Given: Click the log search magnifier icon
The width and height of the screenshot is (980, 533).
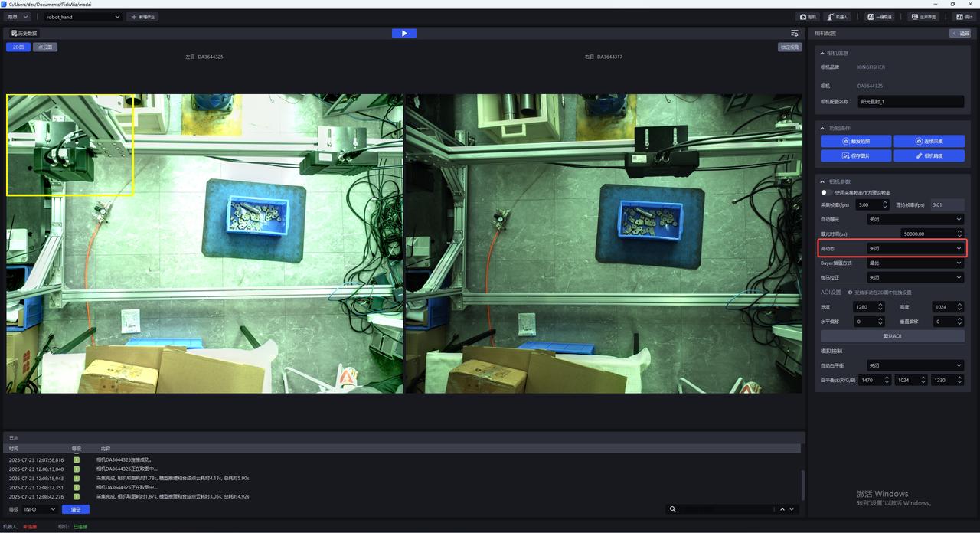Looking at the screenshot, I should coord(672,509).
